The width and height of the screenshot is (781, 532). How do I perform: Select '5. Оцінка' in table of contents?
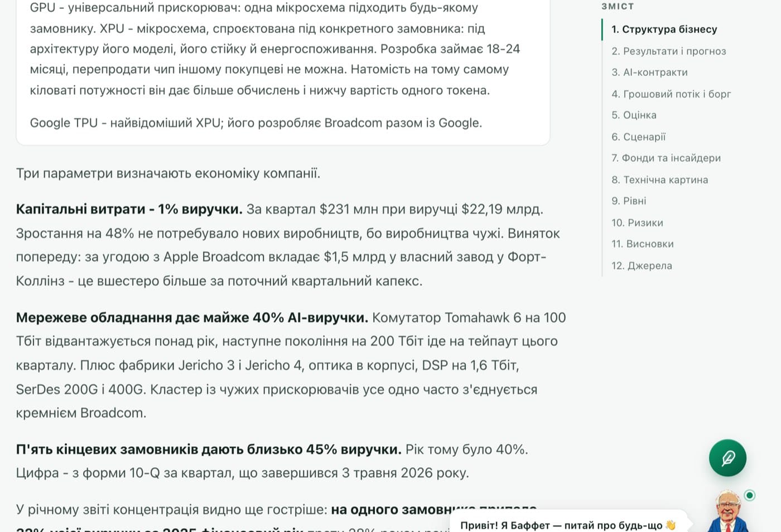[x=634, y=115]
